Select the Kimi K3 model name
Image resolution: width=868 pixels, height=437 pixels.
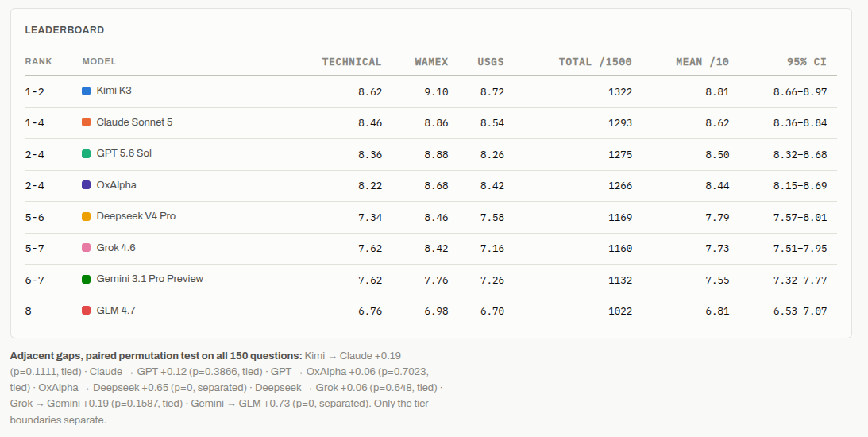click(114, 91)
